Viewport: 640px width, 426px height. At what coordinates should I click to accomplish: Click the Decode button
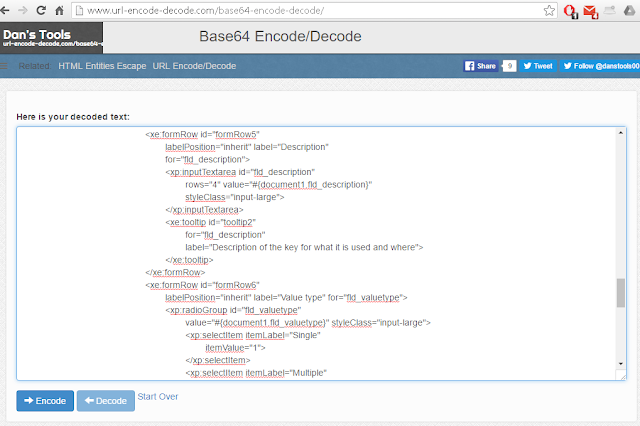click(x=106, y=401)
